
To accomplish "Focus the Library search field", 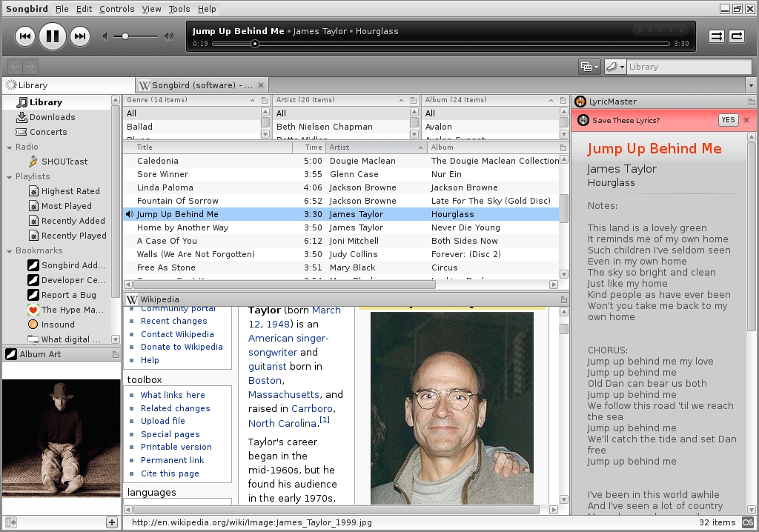I will (689, 67).
